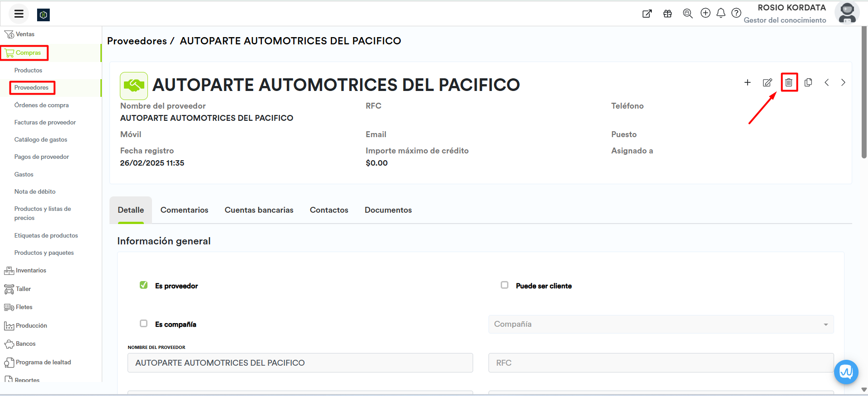The height and width of the screenshot is (396, 868).
Task: Click the help question mark icon
Action: [736, 13]
